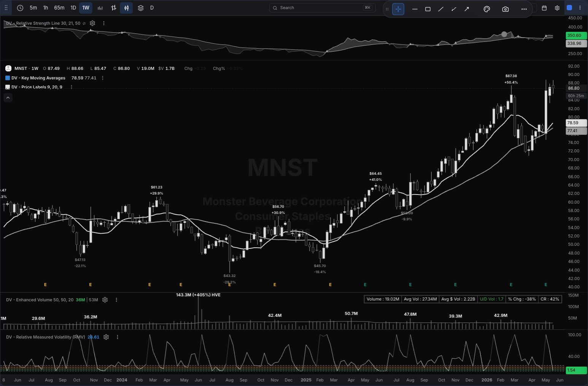
Task: Click the blue color square
Action: (569, 8)
